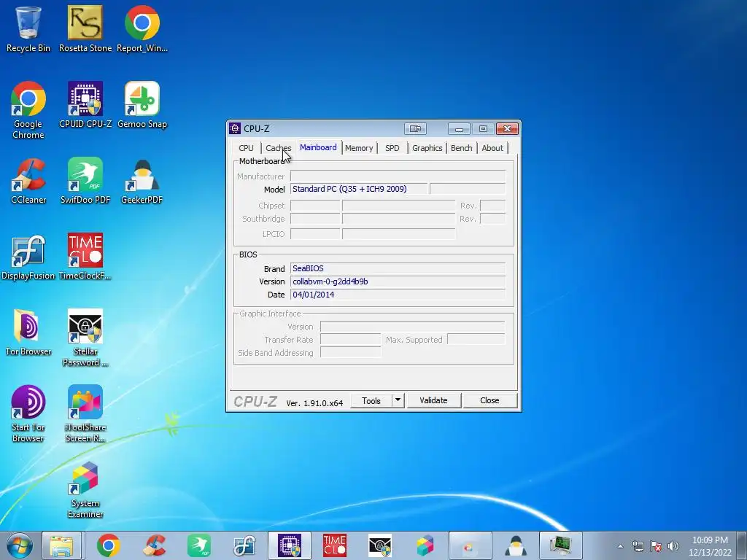Select the iToolShare Screen Recorder icon
The height and width of the screenshot is (560, 747).
(x=85, y=414)
